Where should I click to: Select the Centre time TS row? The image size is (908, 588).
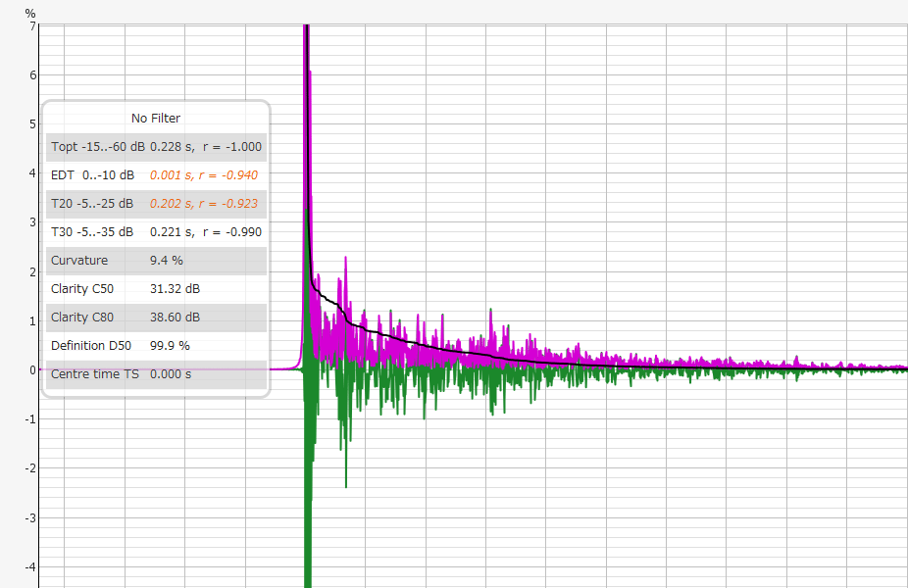click(156, 374)
